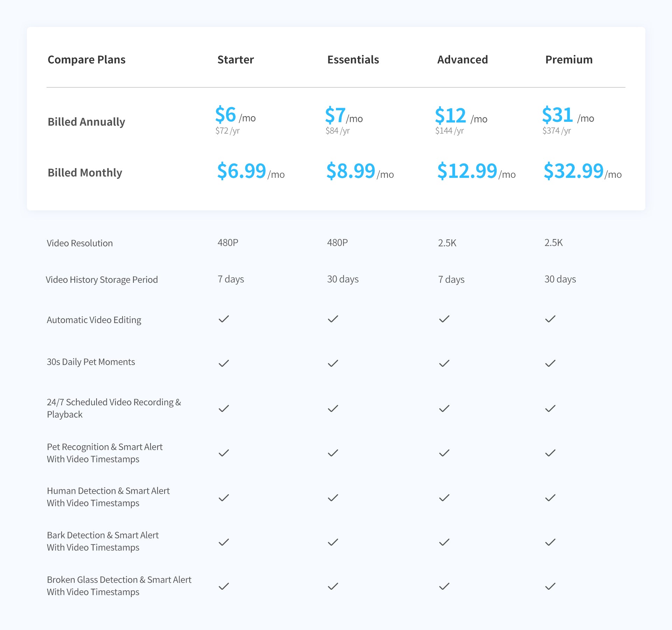
Task: Click Premium checkmark for Bark Detection row
Action: click(x=550, y=542)
